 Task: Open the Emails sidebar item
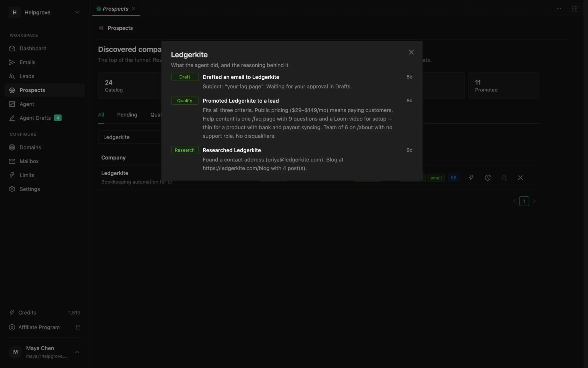coord(45,62)
